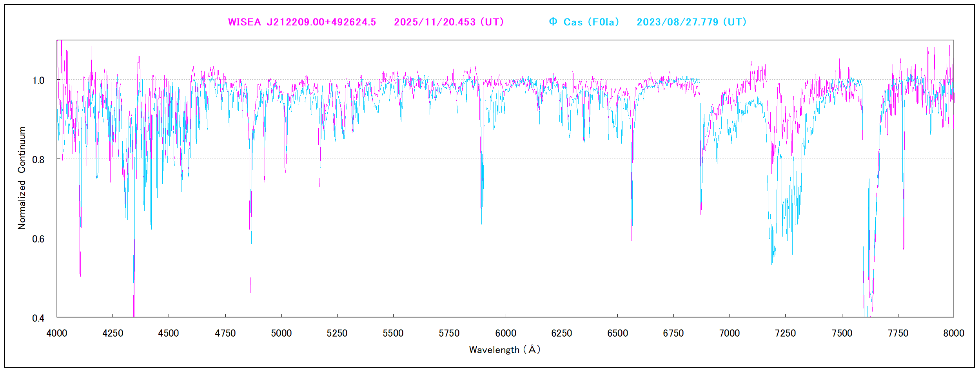Click the magenta date 2025/11/20.453 (UT)

coord(449,22)
